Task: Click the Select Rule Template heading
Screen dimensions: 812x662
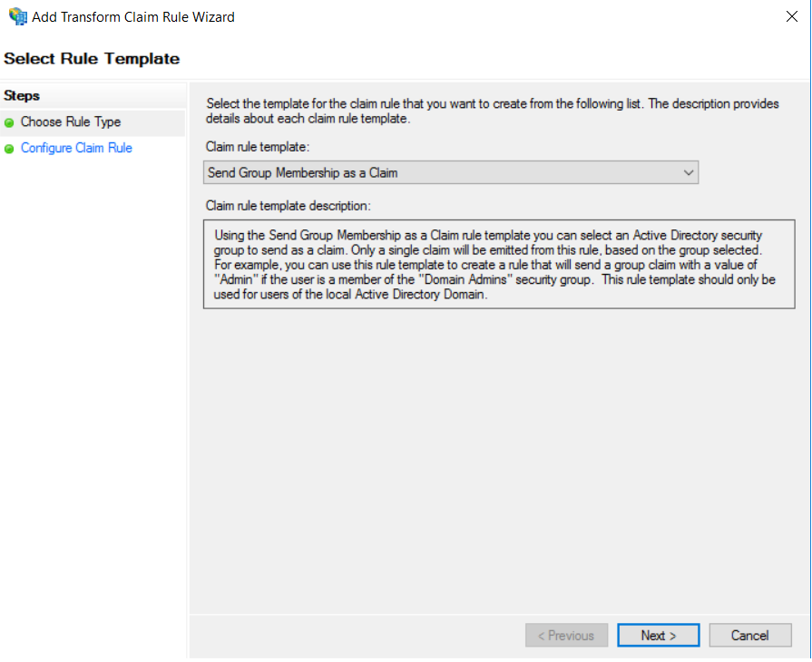Action: pyautogui.click(x=92, y=59)
